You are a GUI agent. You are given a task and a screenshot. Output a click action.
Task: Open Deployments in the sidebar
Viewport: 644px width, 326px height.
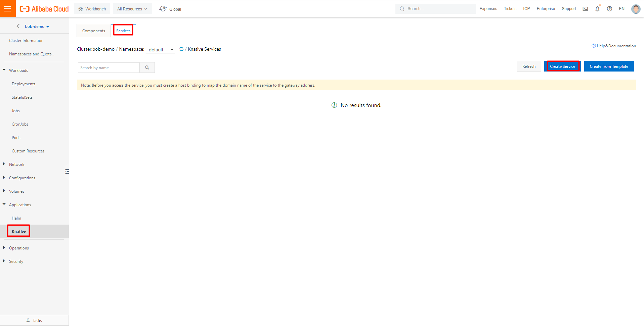[x=24, y=84]
